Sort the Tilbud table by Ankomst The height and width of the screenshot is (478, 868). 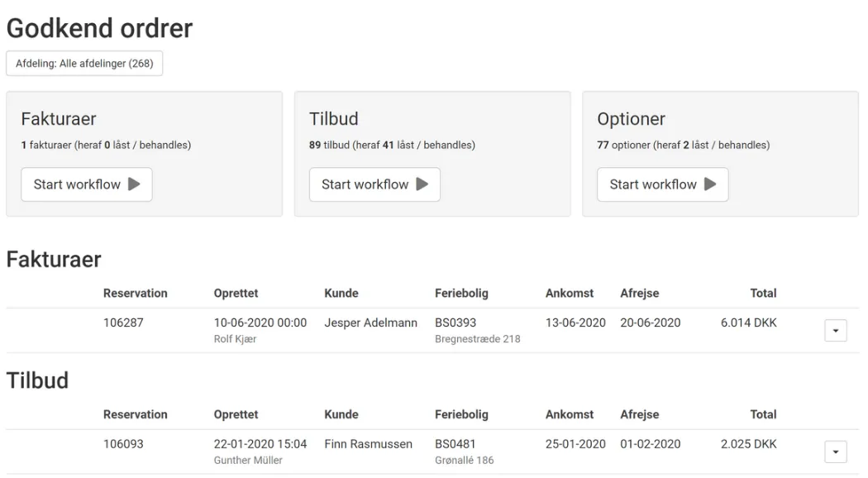click(567, 414)
